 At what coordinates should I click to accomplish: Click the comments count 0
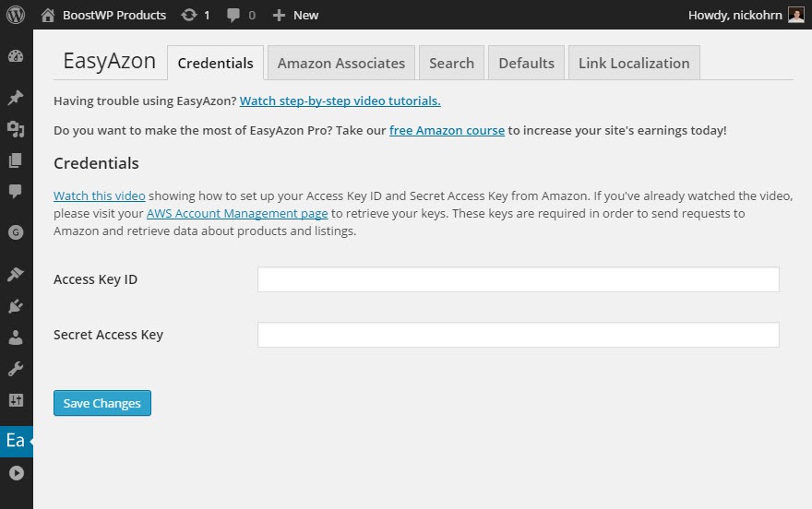pos(252,16)
